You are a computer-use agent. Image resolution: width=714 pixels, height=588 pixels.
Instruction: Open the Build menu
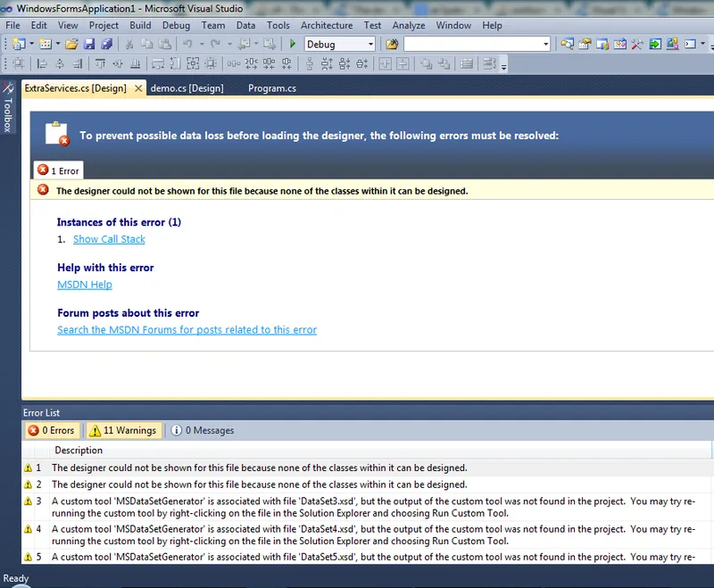(x=140, y=26)
